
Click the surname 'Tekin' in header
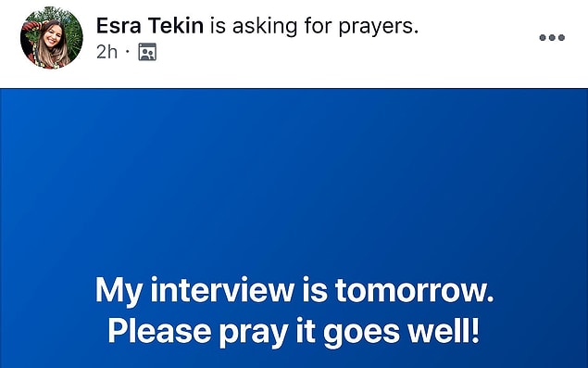(x=176, y=26)
